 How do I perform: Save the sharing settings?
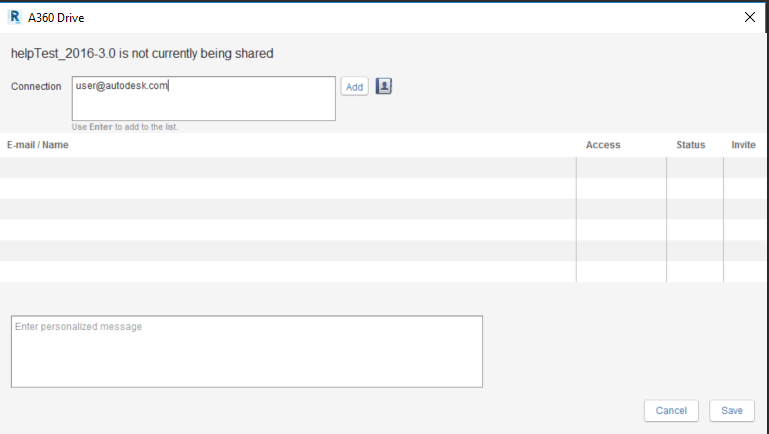pos(732,410)
